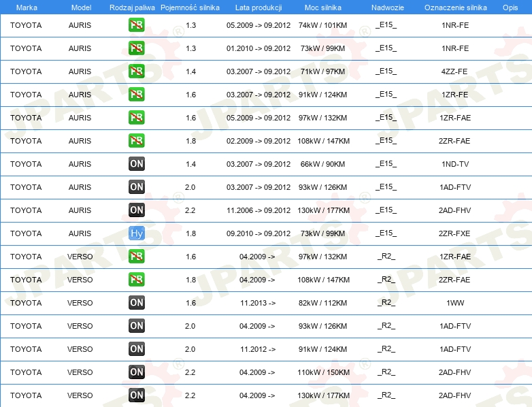Viewport: 532px width, 407px height.
Task: Click the Rodzaj paliwa column header
Action: (x=132, y=7)
